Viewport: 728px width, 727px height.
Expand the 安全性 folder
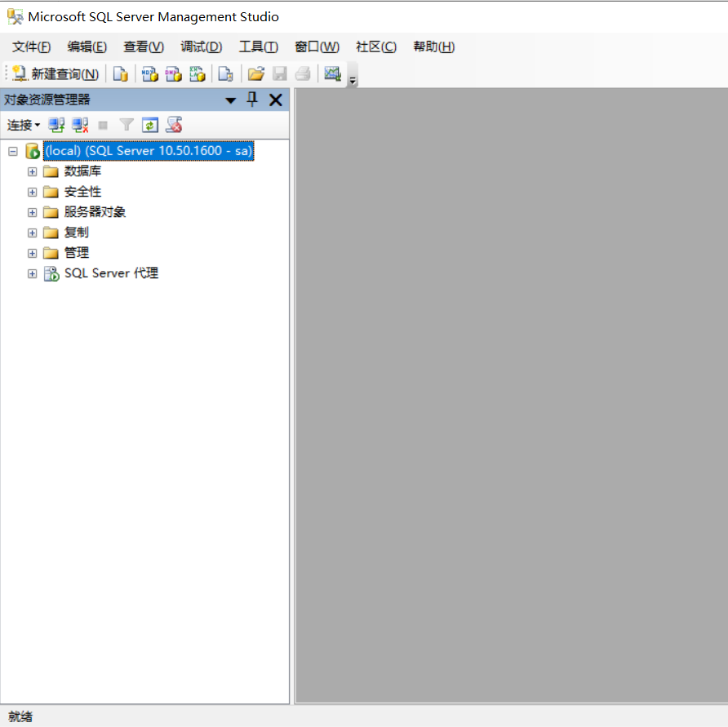(32, 193)
